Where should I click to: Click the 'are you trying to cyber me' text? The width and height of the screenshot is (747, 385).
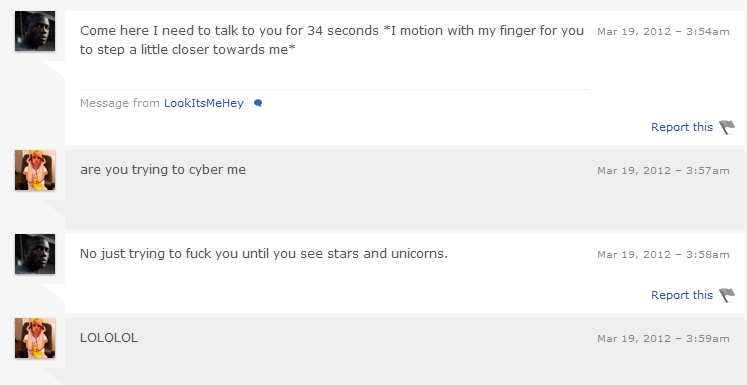163,170
